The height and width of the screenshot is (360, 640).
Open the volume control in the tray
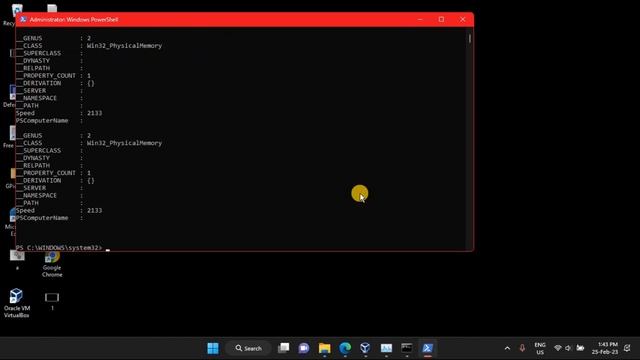tap(568, 348)
